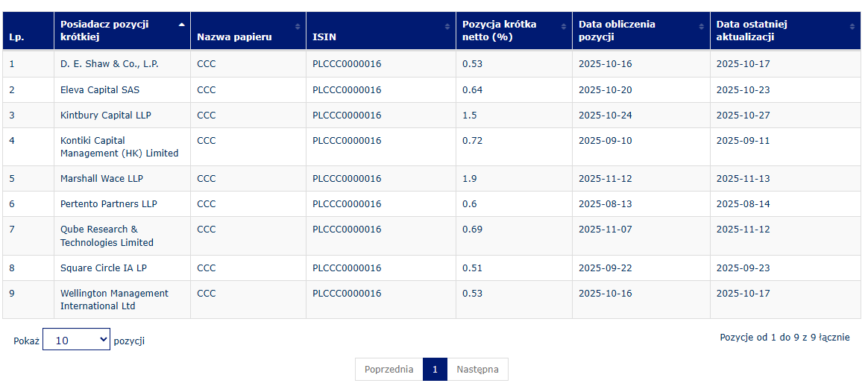
Task: Click update date 2025-09-23
Action: 743,268
